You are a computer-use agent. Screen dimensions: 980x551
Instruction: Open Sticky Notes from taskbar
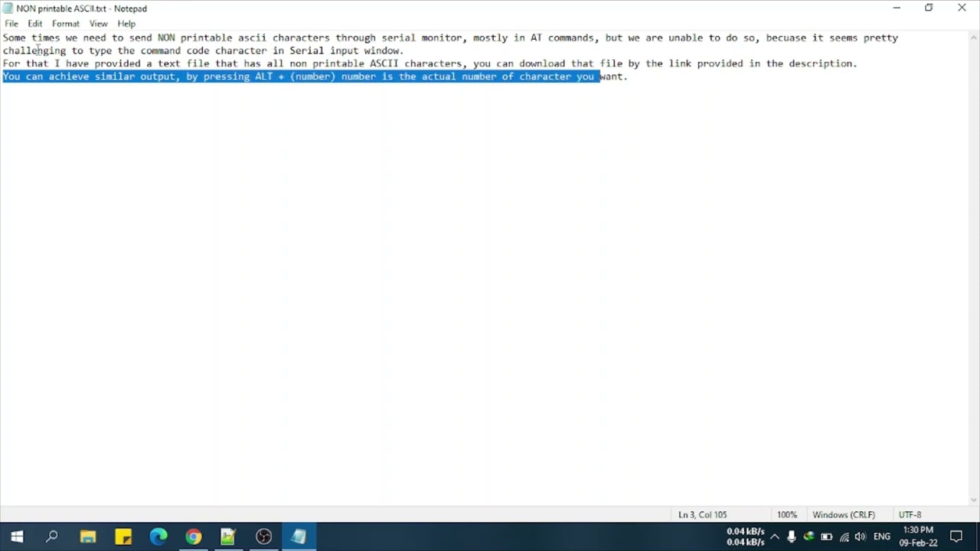[122, 536]
